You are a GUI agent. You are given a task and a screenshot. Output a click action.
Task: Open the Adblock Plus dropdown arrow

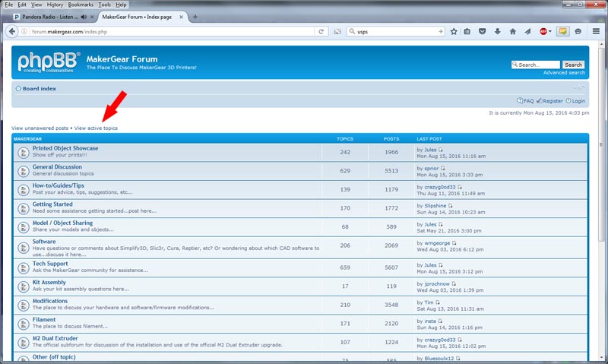point(551,31)
